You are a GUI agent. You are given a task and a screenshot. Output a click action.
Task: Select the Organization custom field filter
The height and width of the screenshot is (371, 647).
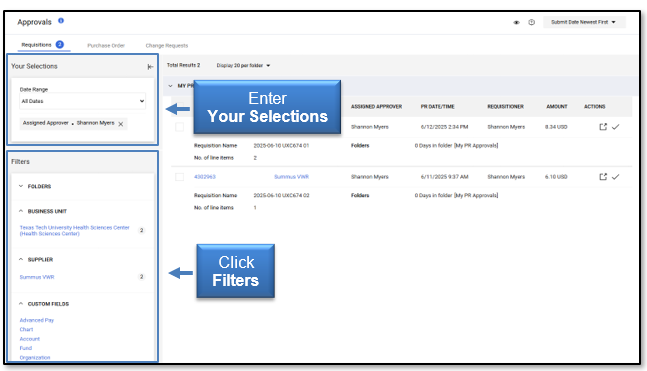tap(35, 357)
